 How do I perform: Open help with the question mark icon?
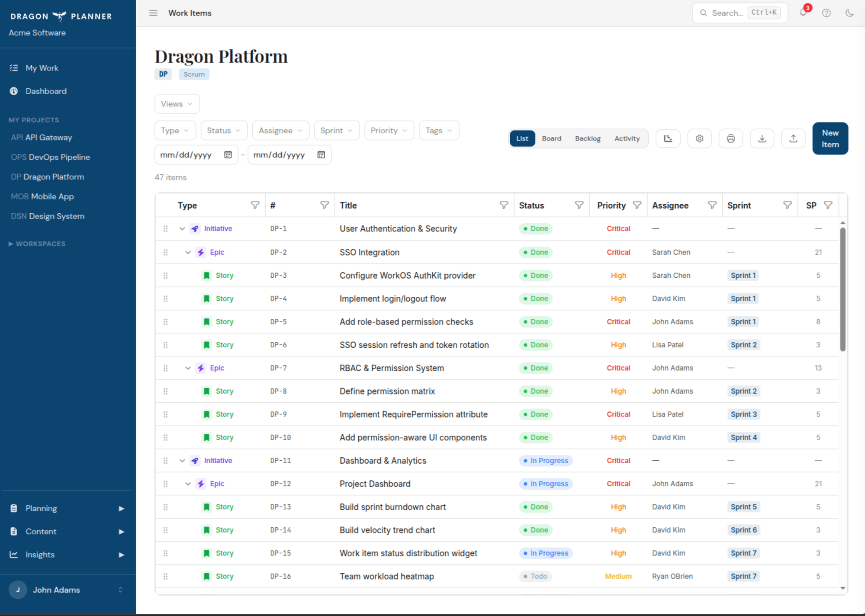pos(826,13)
